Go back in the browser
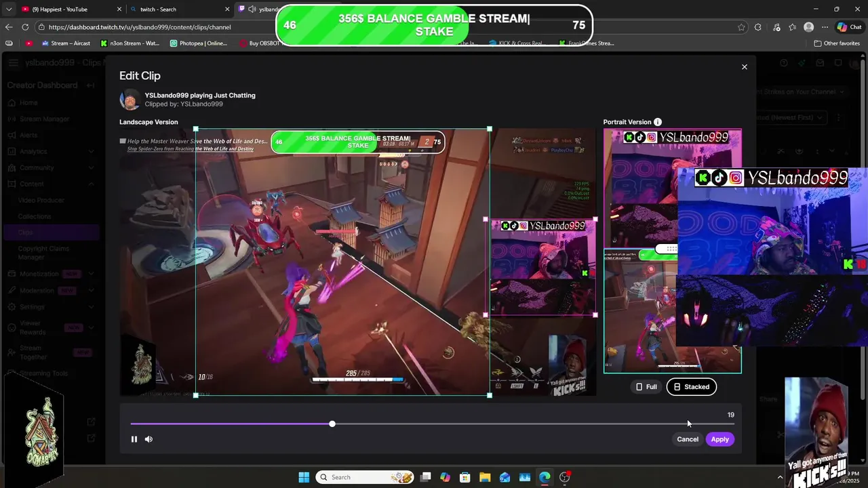The image size is (868, 488). pos(9,27)
